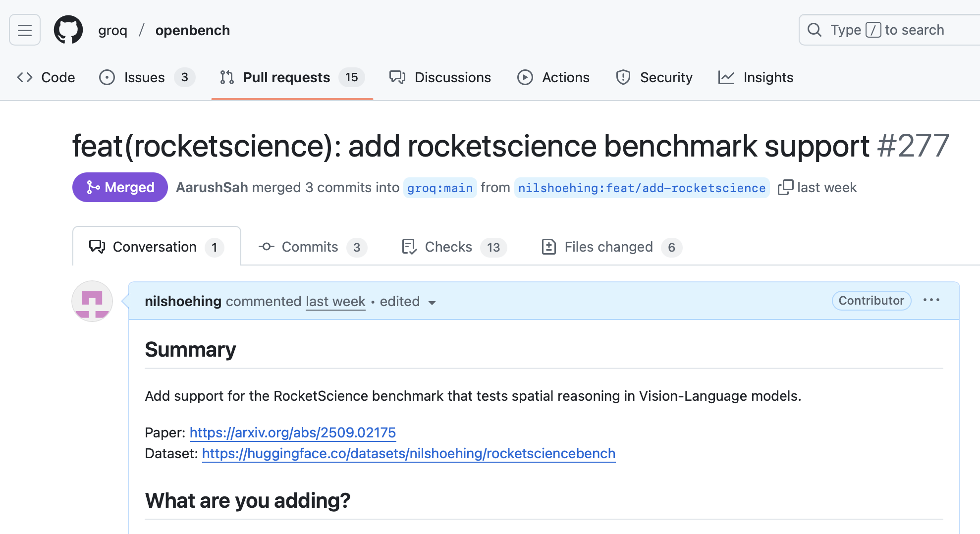Open the Discussions tab

(x=440, y=77)
